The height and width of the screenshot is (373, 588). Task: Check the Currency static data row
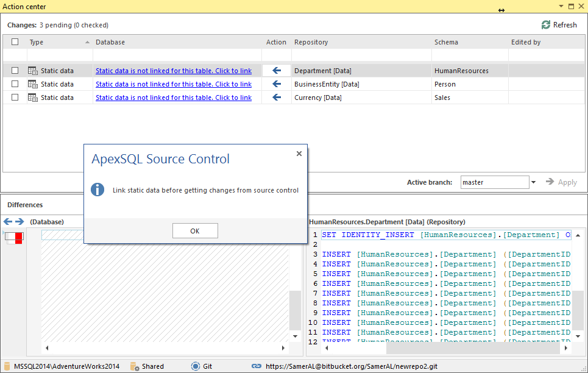[15, 97]
